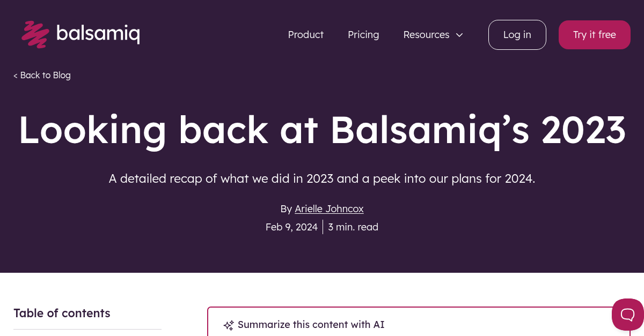Screen dimensions: 644x336
Task: Click the chevron icon beside Resources
Action: (x=459, y=35)
